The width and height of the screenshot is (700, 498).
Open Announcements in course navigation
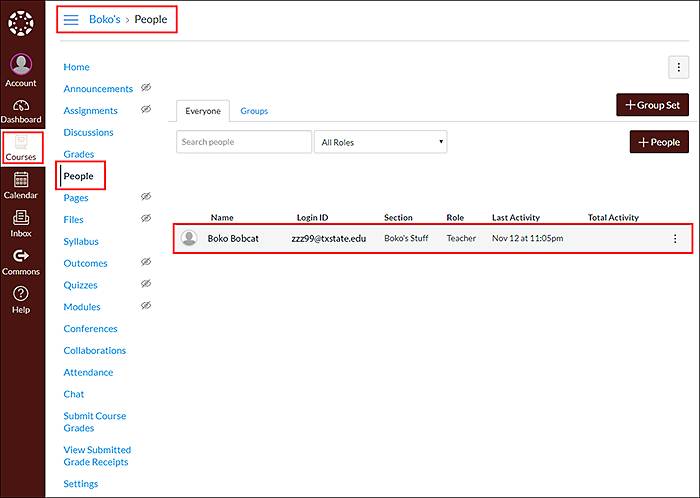point(98,89)
